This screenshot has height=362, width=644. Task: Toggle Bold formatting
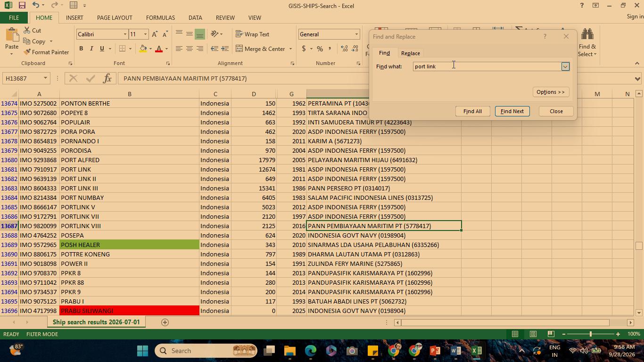(81, 49)
